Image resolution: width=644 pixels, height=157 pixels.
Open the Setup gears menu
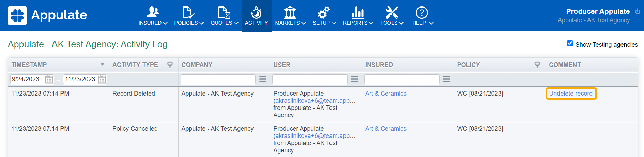coord(324,16)
